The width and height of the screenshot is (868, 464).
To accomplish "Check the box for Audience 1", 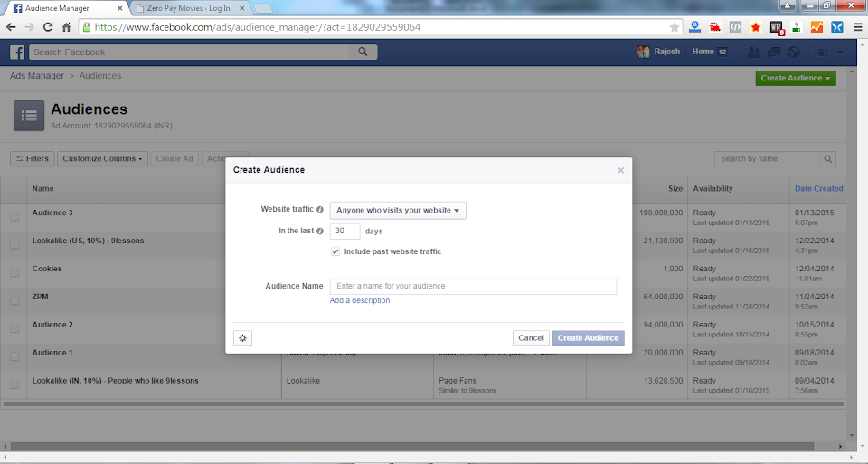I will click(14, 356).
